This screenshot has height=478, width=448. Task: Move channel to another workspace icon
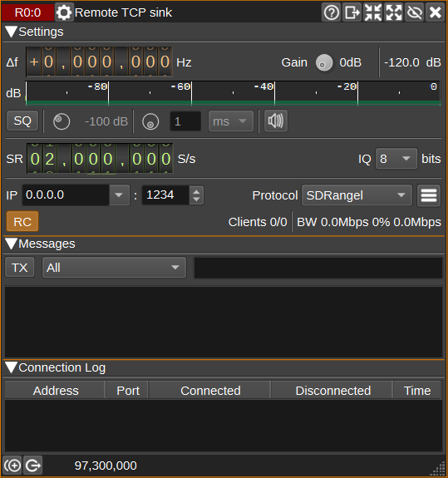click(352, 12)
